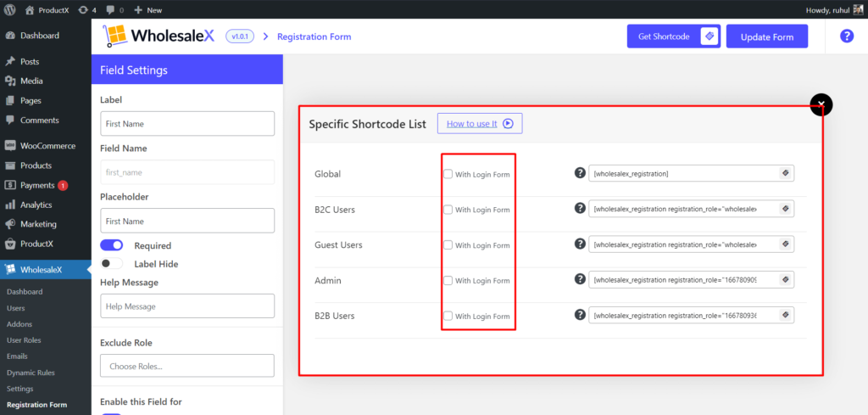Check With Login Form for Admin
The width and height of the screenshot is (868, 415).
click(448, 280)
